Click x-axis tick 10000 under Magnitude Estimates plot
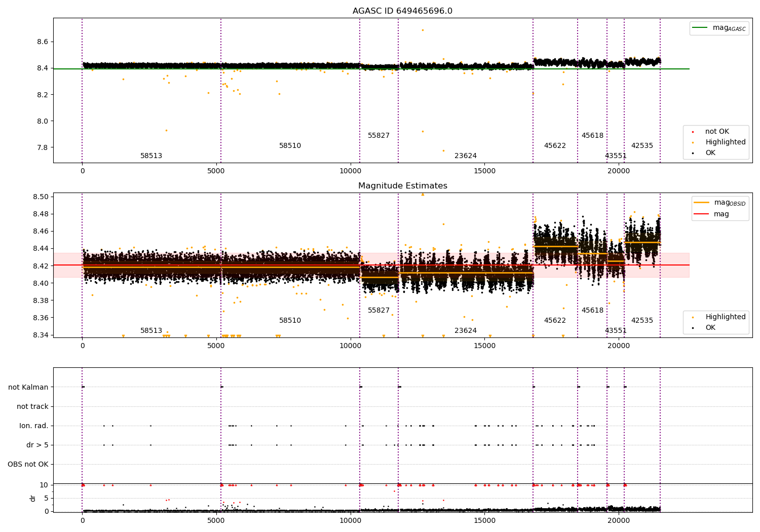 pyautogui.click(x=350, y=346)
